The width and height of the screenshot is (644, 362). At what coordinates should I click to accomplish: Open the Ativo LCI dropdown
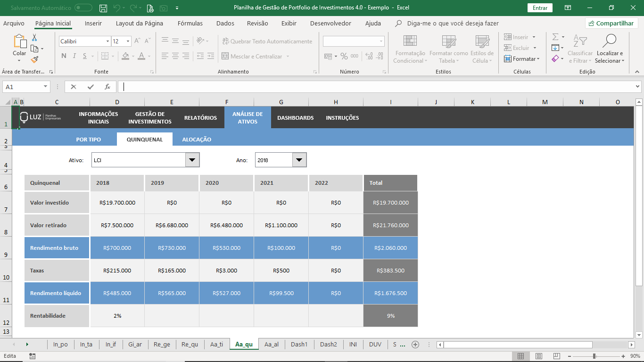pos(192,160)
